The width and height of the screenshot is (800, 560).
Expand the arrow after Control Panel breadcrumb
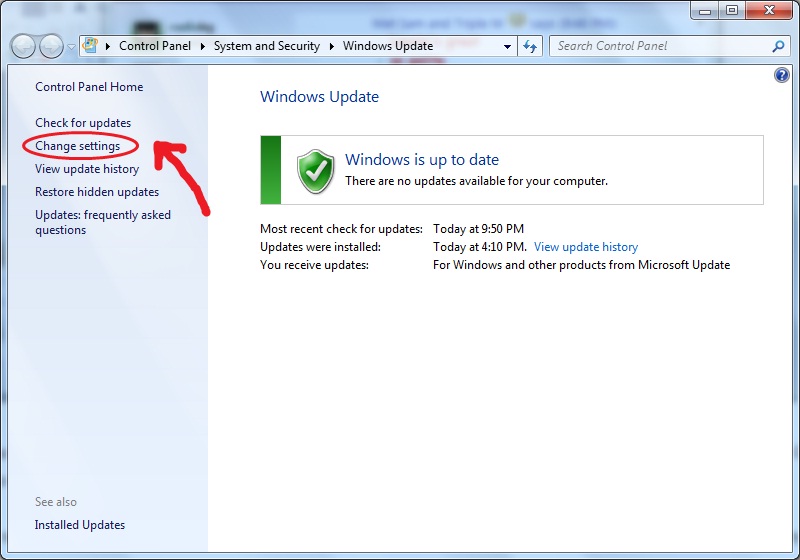tap(203, 46)
